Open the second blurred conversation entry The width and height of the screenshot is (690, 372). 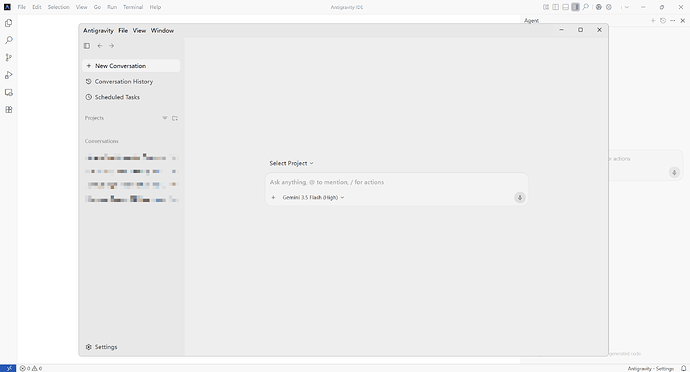[x=131, y=171]
